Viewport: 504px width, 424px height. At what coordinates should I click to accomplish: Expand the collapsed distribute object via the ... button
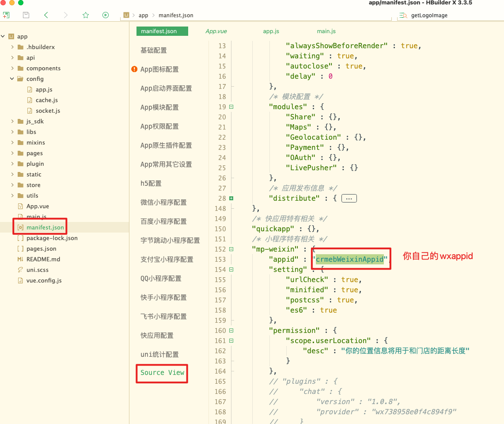click(349, 198)
